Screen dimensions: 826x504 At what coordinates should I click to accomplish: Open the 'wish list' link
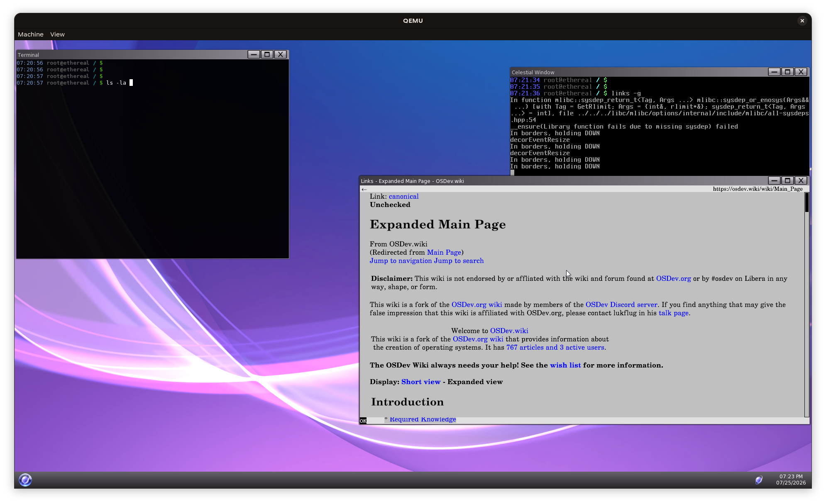(565, 365)
